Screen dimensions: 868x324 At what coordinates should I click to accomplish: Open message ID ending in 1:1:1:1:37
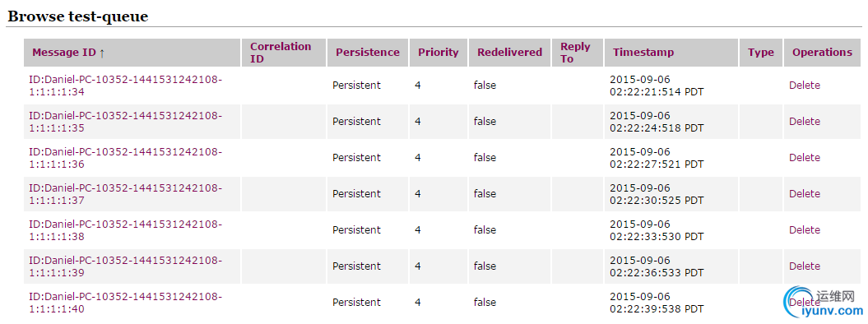click(125, 194)
